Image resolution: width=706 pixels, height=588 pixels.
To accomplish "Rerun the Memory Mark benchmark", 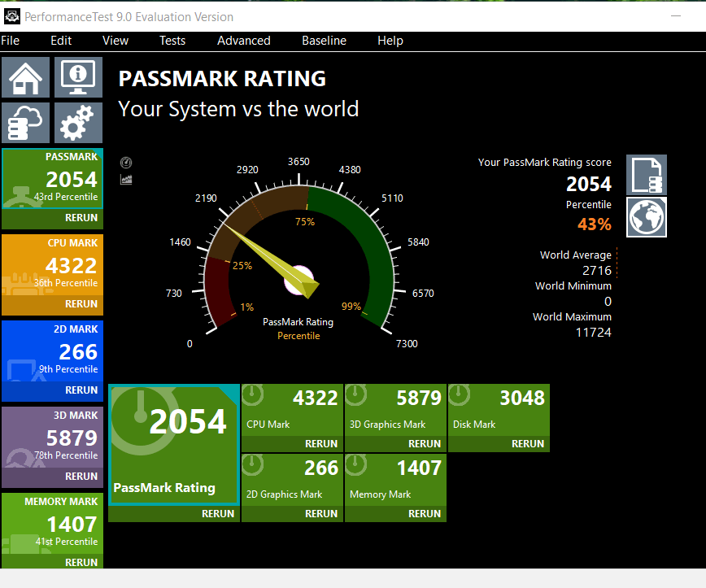I will (x=425, y=513).
